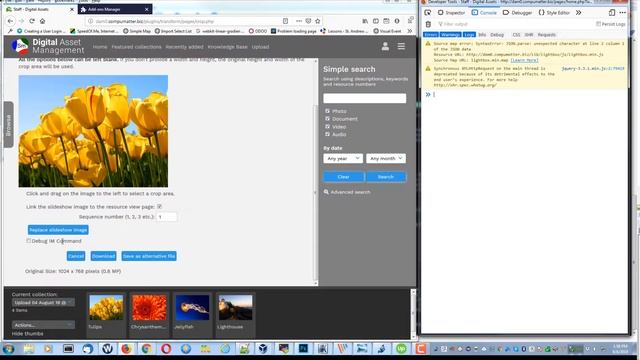Screen dimensions: 640x360
Task: Open the current collection dropdown
Action: click(43, 302)
